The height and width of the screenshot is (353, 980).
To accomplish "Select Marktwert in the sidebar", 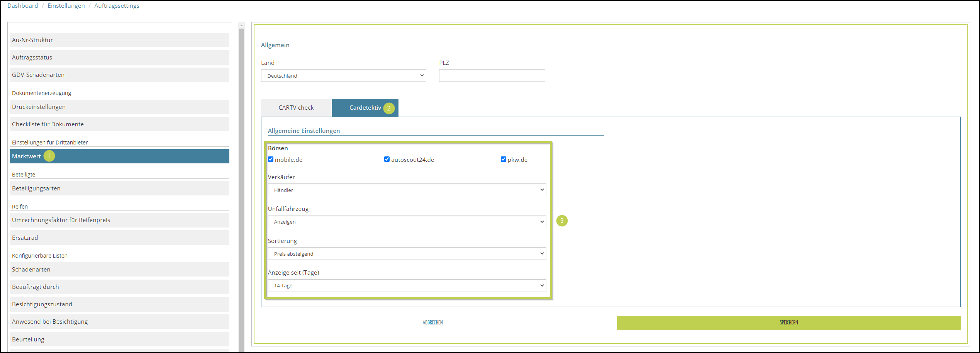I will (26, 156).
